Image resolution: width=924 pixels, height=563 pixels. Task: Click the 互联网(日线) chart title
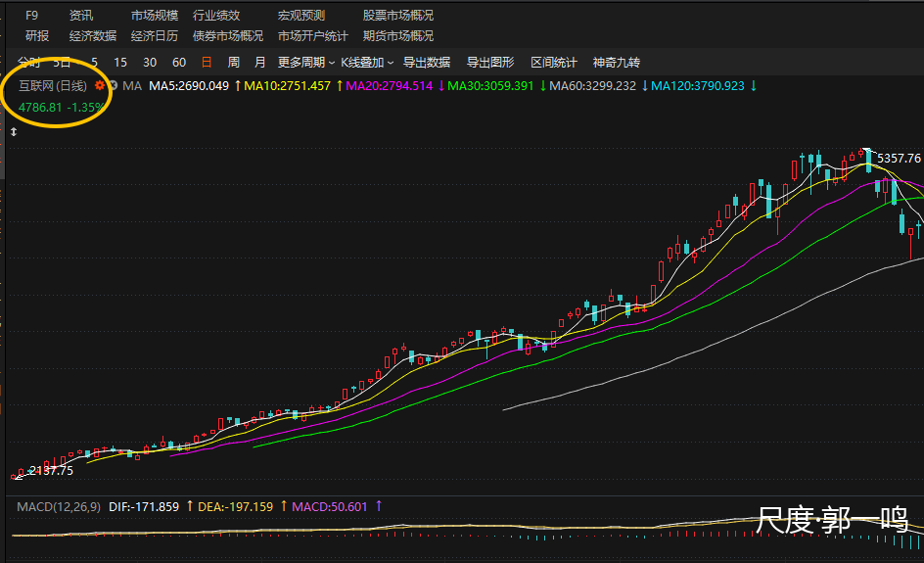pos(53,86)
